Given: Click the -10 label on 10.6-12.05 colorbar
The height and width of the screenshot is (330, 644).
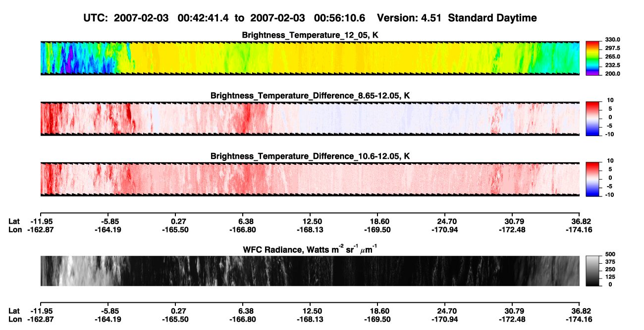Looking at the screenshot, I should tap(609, 194).
